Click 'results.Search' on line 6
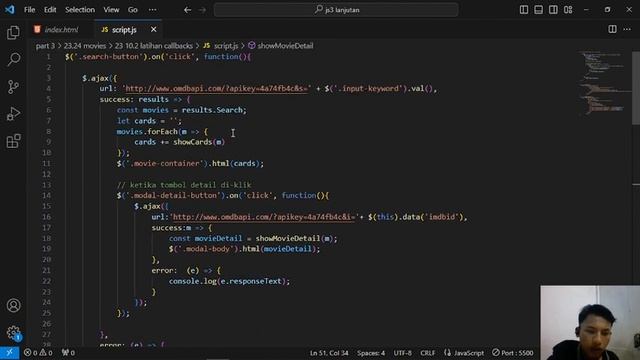 click(212, 110)
